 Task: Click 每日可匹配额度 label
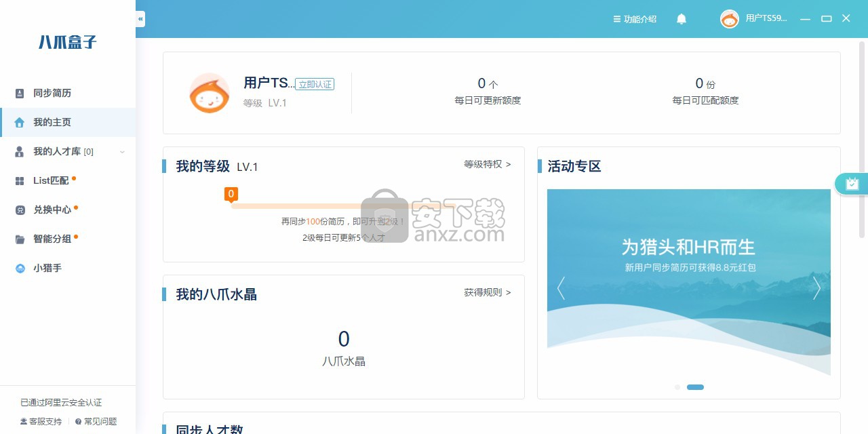(x=705, y=100)
